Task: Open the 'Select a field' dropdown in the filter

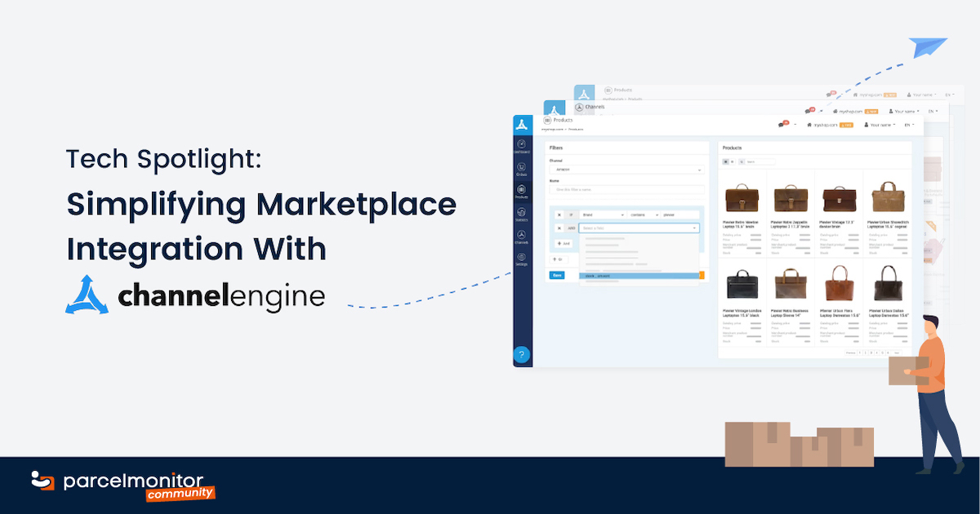Action: [x=639, y=228]
